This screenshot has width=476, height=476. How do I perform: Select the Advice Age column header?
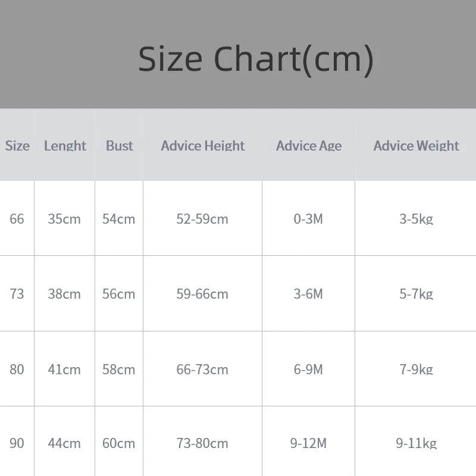309,145
